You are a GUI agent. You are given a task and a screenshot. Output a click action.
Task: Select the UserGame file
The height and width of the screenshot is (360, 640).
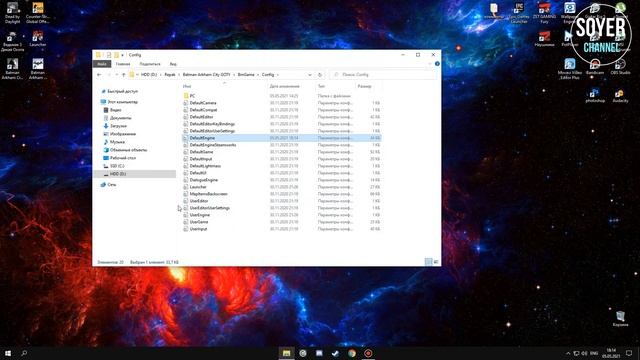(199, 222)
